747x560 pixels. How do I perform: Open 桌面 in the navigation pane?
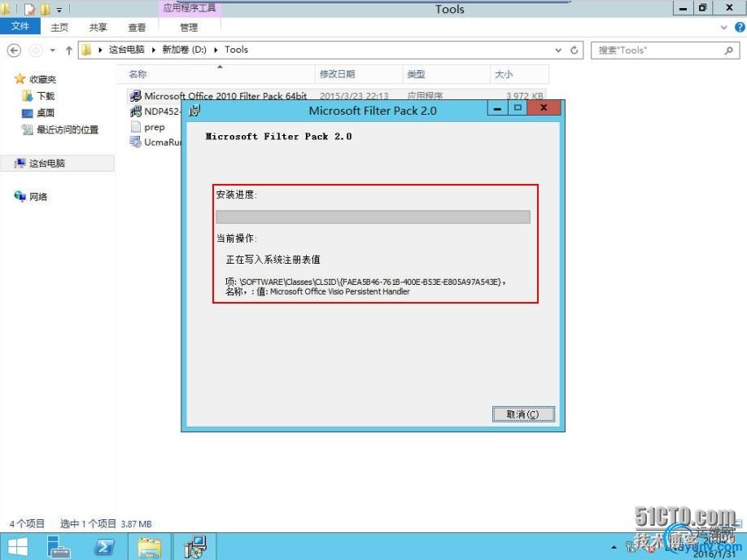(46, 112)
